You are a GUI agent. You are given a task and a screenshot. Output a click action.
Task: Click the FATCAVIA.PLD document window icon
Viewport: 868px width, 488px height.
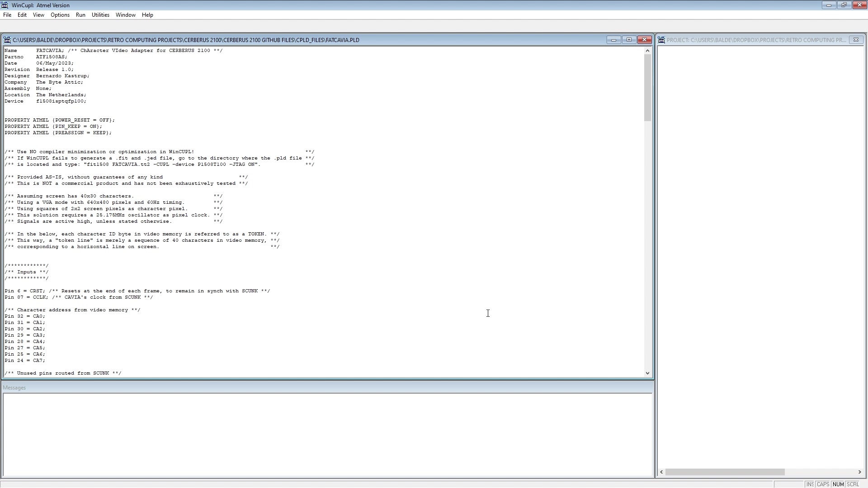coord(7,40)
